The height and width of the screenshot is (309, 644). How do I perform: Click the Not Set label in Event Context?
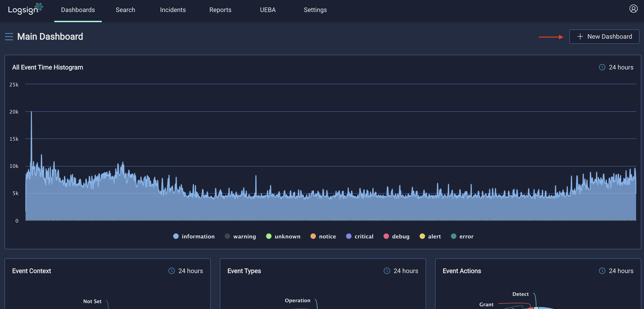point(92,301)
